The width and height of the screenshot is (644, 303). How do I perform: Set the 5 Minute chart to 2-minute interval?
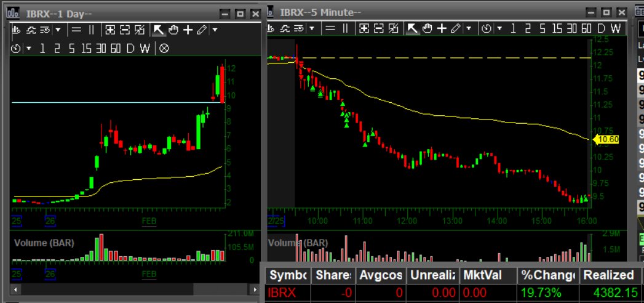tap(528, 28)
